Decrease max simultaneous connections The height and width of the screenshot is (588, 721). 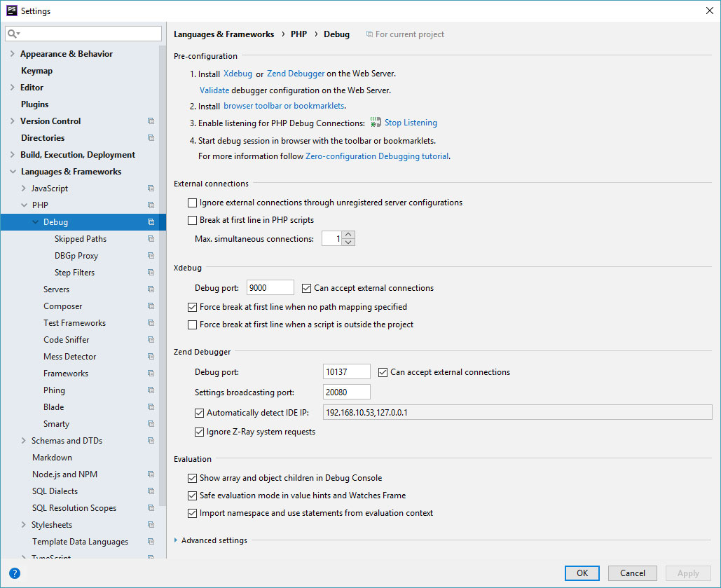point(348,242)
